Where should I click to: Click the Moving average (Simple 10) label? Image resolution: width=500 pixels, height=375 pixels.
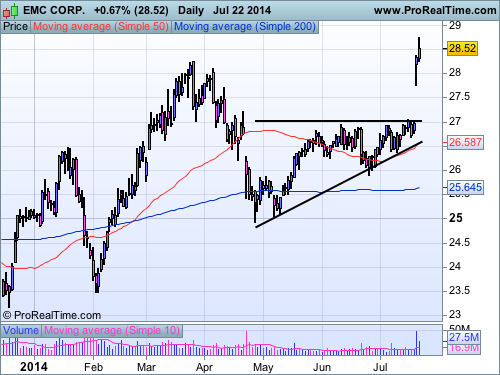[112, 331]
